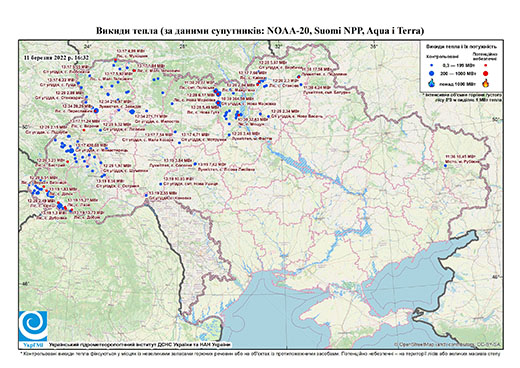Click the large blue circle in legend

(431, 73)
